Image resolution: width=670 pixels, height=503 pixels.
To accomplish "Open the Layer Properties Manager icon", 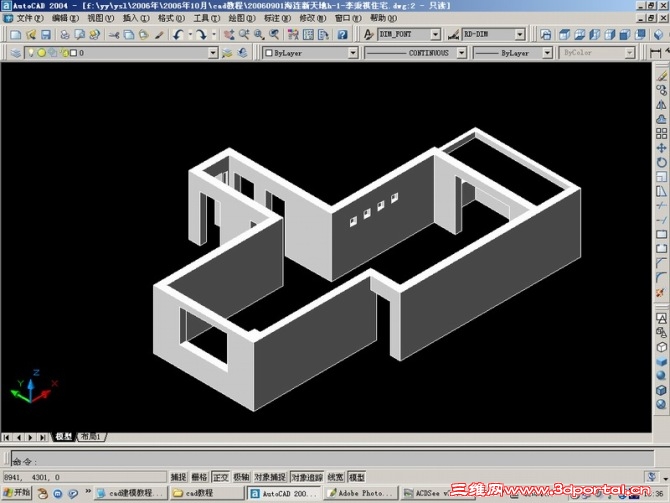I will point(16,53).
